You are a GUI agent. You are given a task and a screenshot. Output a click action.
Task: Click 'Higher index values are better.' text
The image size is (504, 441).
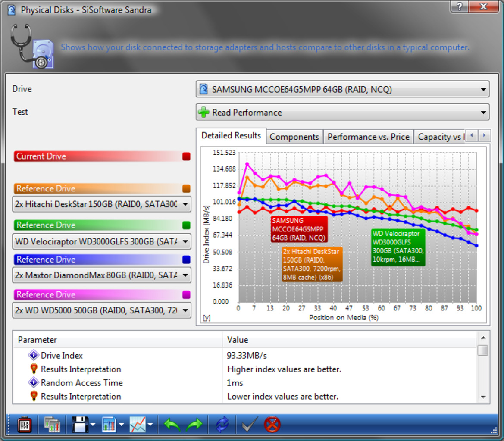click(284, 369)
